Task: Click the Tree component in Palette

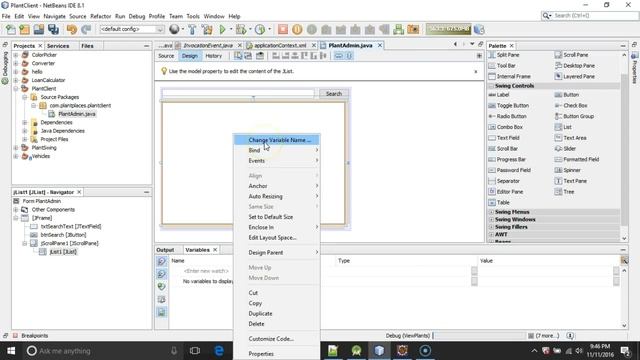Action: pyautogui.click(x=564, y=192)
